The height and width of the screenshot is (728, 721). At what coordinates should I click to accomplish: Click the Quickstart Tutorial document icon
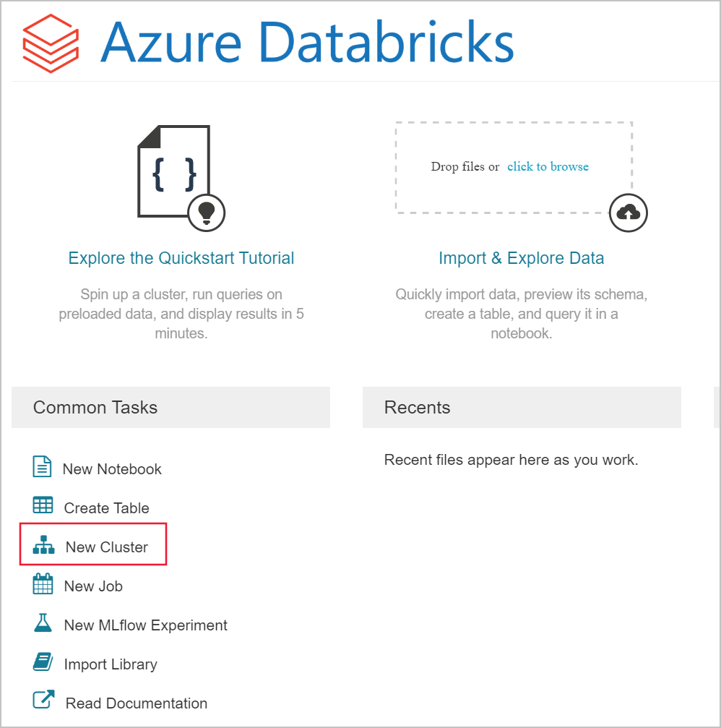[174, 171]
